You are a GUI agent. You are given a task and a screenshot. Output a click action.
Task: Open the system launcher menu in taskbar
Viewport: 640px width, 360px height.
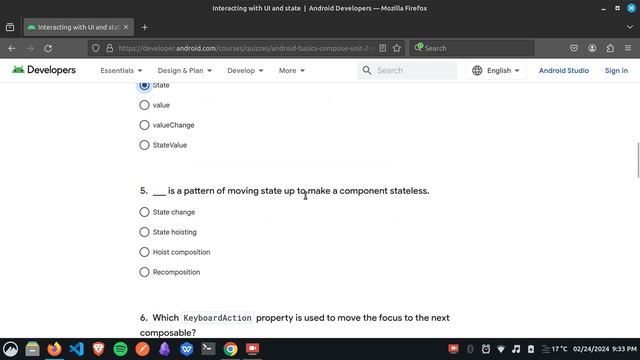11,349
